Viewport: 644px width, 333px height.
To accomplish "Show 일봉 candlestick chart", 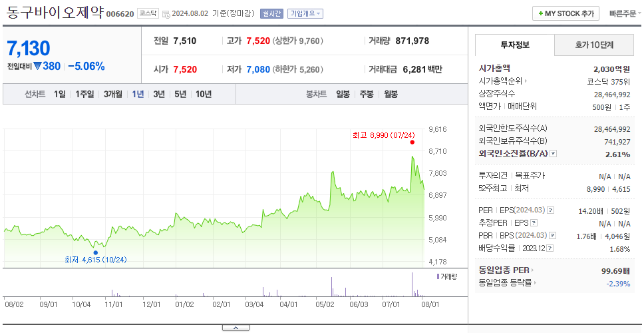I will pyautogui.click(x=343, y=94).
